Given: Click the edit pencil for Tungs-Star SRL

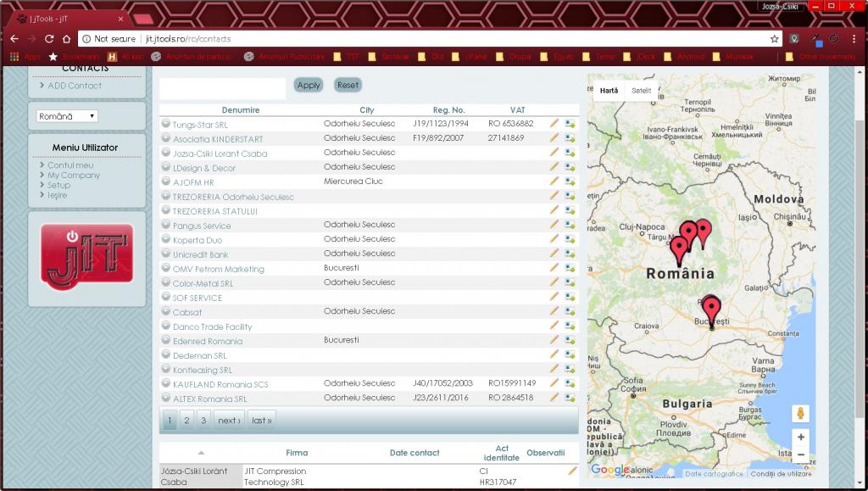Looking at the screenshot, I should pos(554,124).
